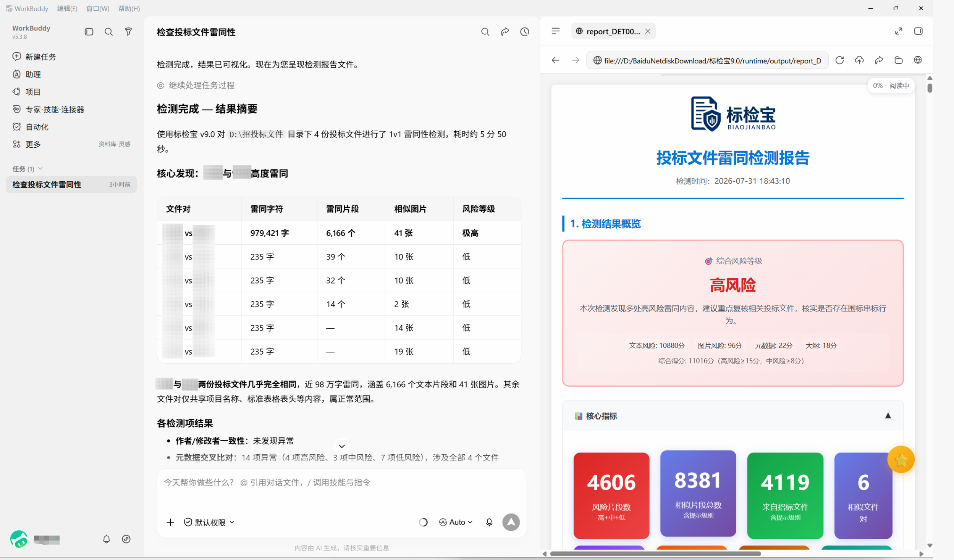Click the report horizontal scrollbar thumb
954x560 pixels.
(655, 554)
